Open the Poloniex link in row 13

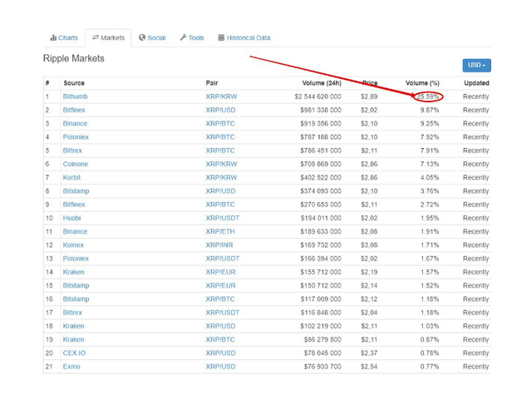(x=76, y=259)
